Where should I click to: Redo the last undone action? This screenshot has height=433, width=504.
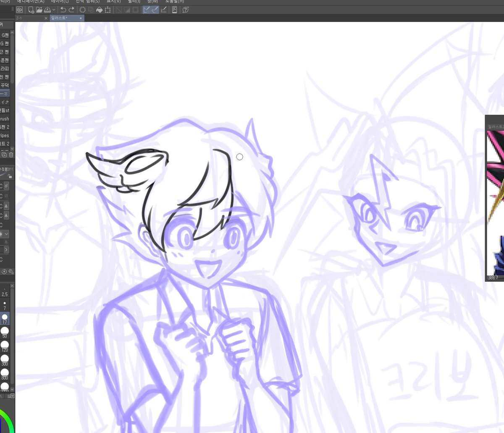[x=71, y=9]
